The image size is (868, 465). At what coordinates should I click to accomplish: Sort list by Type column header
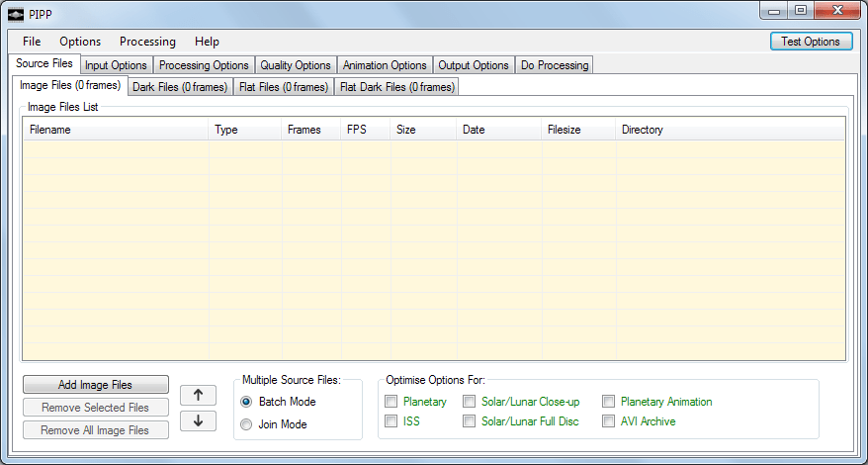point(244,130)
